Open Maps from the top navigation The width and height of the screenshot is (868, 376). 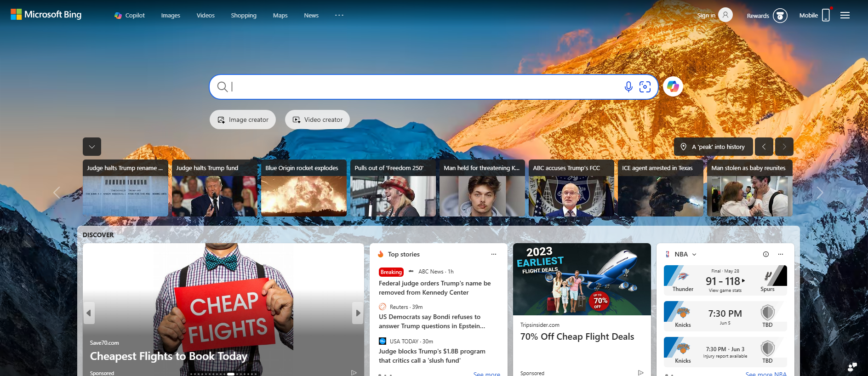[x=280, y=15]
